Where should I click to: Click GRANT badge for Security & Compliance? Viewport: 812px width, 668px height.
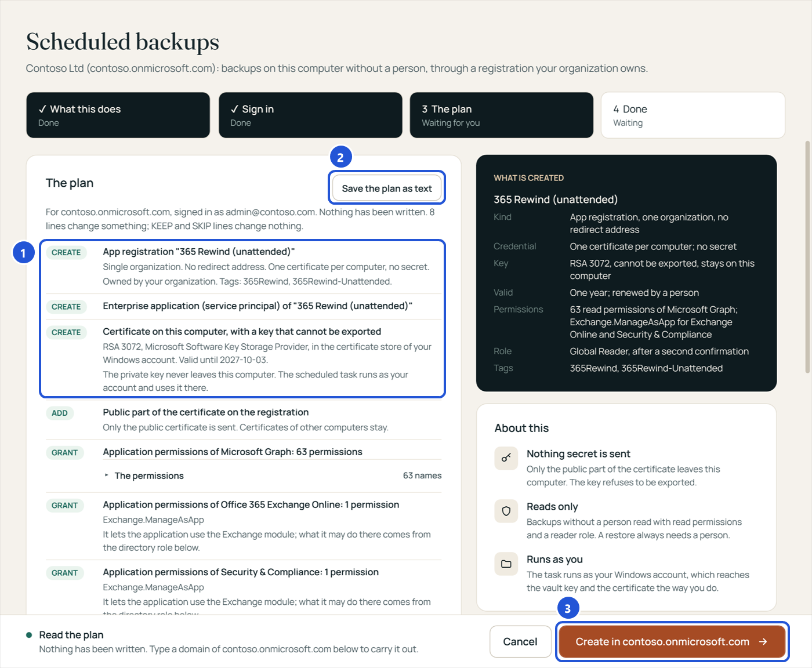click(64, 572)
